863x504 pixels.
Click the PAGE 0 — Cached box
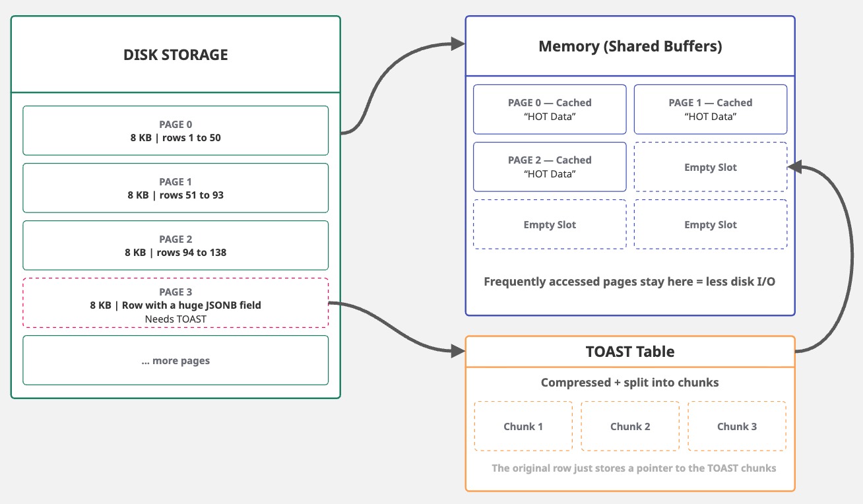click(x=550, y=110)
